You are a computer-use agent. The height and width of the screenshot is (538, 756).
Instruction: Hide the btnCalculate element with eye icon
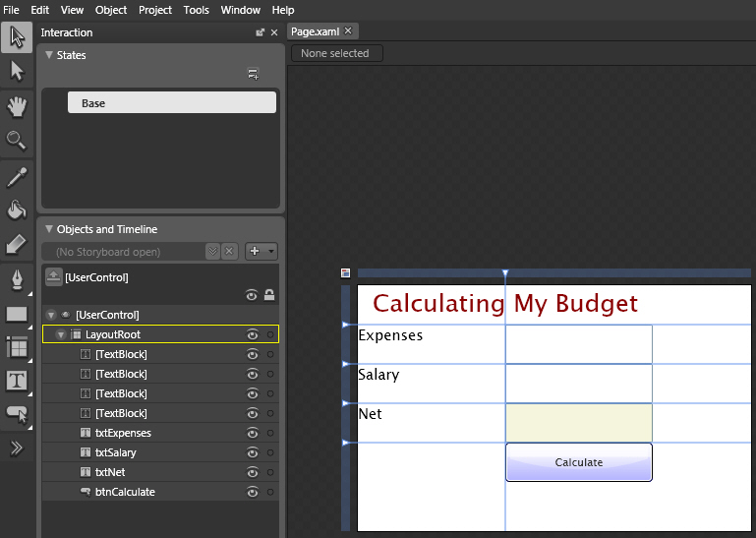click(x=253, y=492)
